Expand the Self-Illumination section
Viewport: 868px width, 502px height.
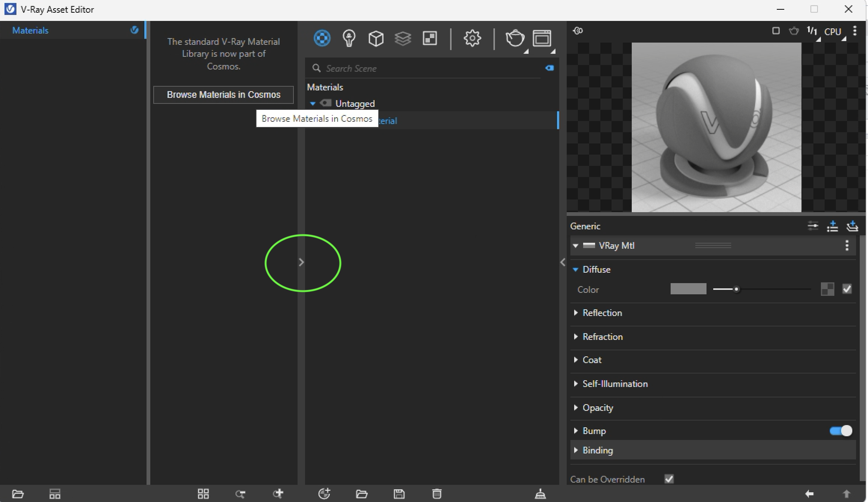pos(576,384)
